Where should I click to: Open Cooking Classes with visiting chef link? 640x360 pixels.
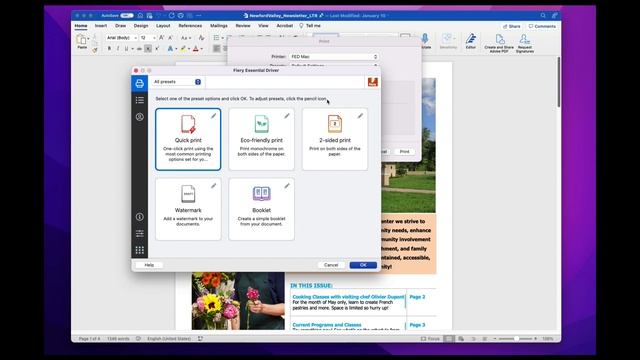pyautogui.click(x=348, y=297)
